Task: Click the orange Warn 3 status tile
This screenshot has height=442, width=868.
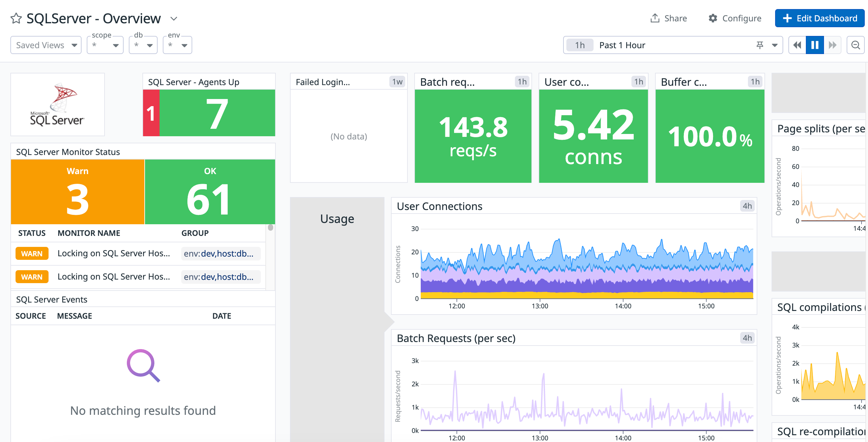Action: (77, 192)
